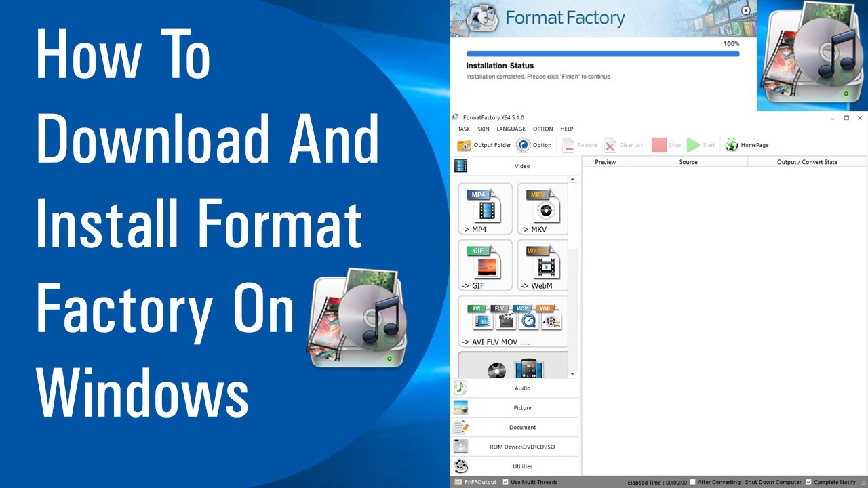Expand the ROM Device\DVD\CD\ISO category
The image size is (868, 488).
click(515, 447)
